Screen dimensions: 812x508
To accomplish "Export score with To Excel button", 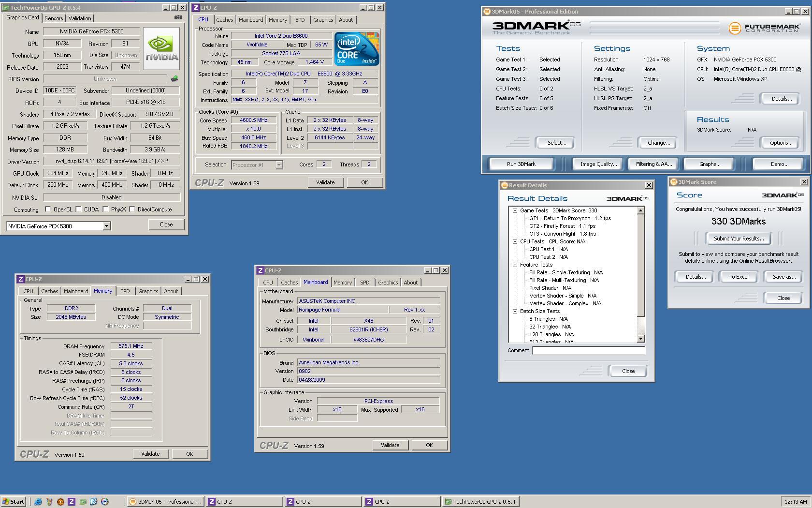I will [x=739, y=277].
